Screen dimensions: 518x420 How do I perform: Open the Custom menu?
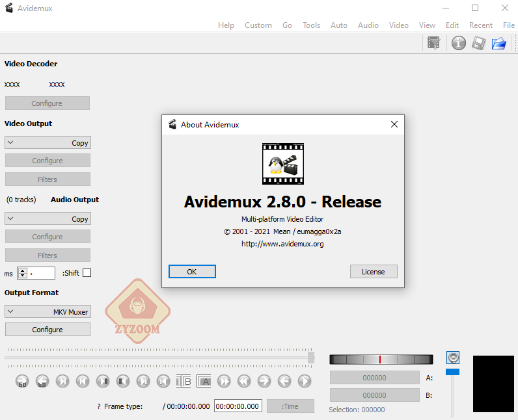(x=258, y=25)
